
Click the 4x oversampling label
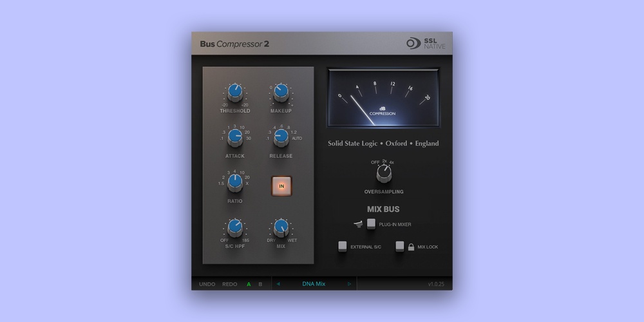coord(392,162)
